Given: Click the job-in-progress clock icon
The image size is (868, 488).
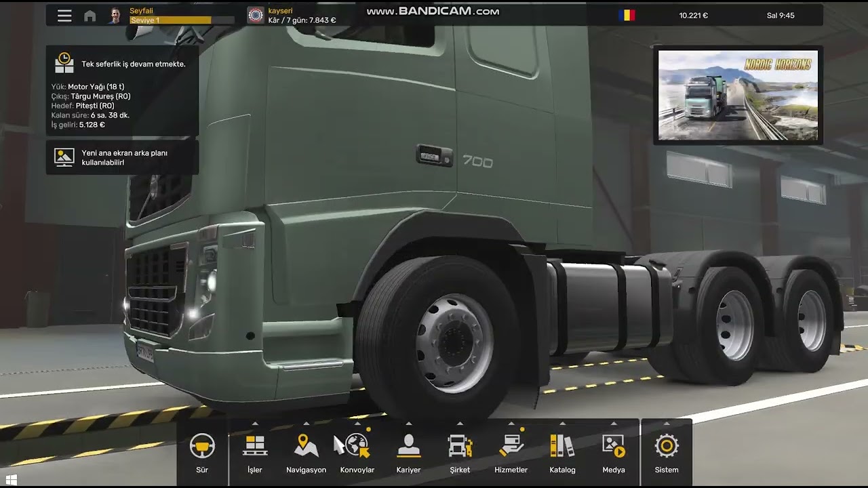Looking at the screenshot, I should click(64, 63).
